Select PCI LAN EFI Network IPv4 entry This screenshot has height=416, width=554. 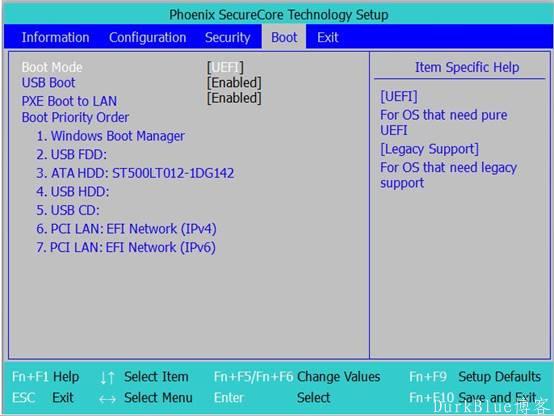pyautogui.click(x=126, y=229)
